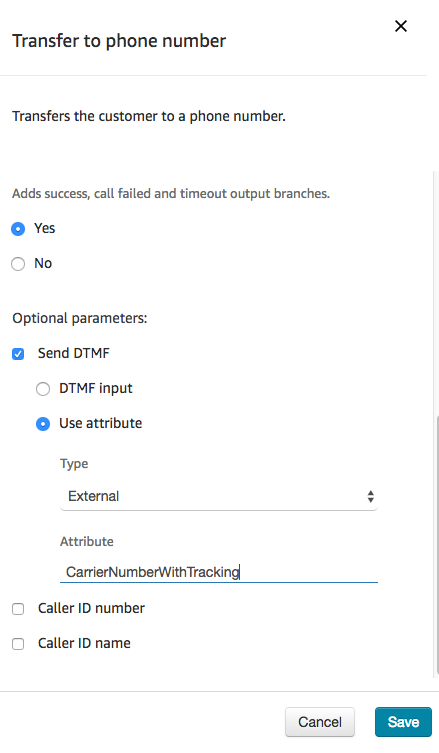The height and width of the screenshot is (753, 439).
Task: Focus the Attribute text field
Action: click(x=219, y=571)
